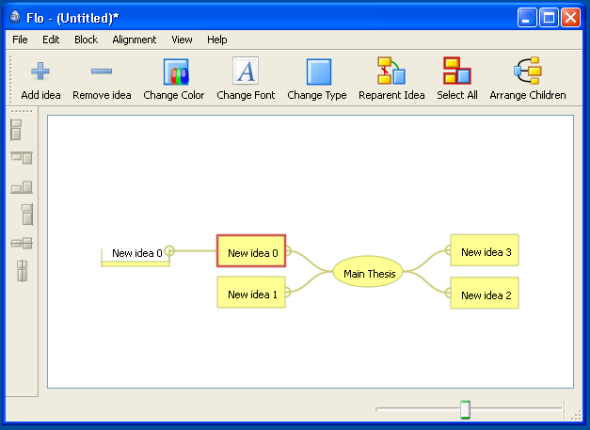Maximize the Flo window
This screenshot has height=430, width=590.
pyautogui.click(x=549, y=18)
